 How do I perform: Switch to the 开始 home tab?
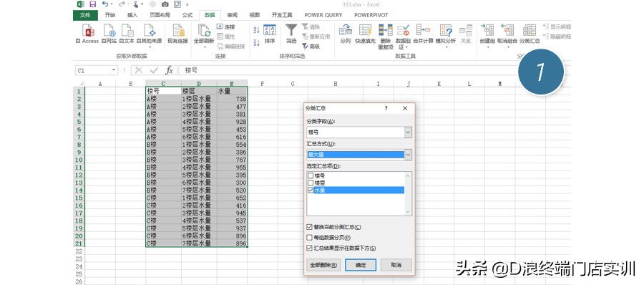coord(110,15)
